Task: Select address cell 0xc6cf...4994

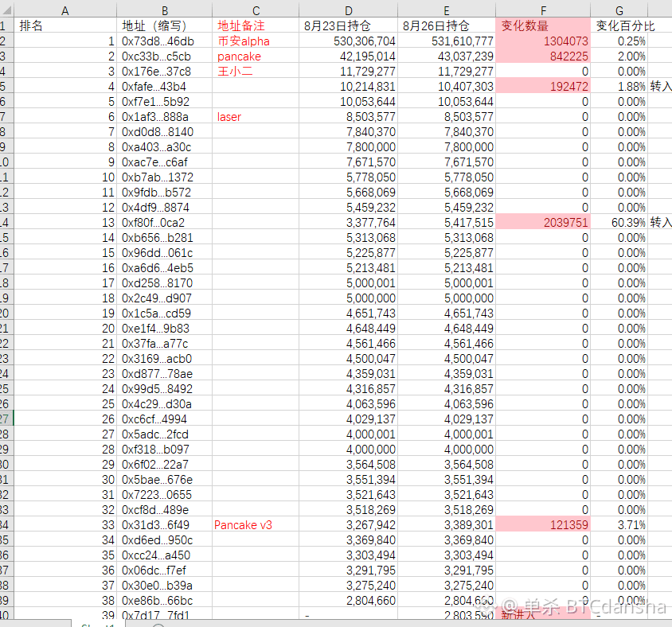Action: (x=165, y=419)
